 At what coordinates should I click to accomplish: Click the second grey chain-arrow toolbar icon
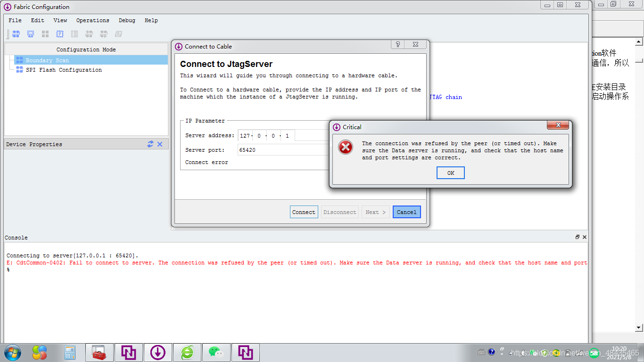pos(104,34)
